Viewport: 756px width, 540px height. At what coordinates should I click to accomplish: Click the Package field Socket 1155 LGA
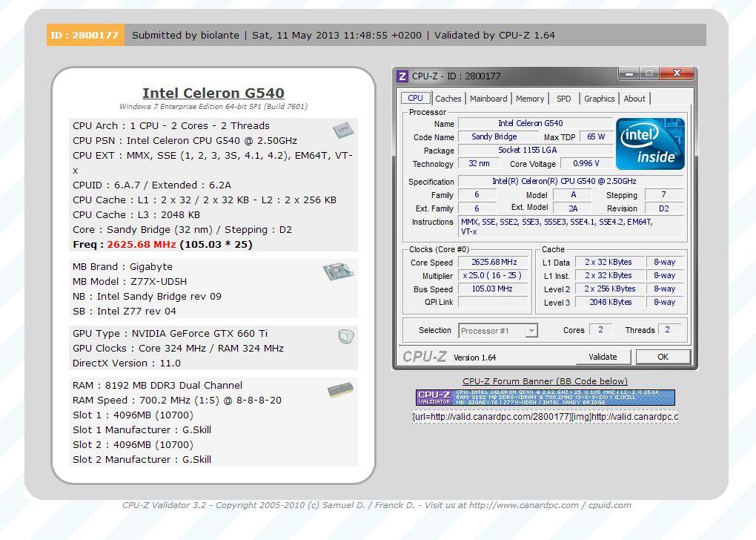click(x=535, y=150)
